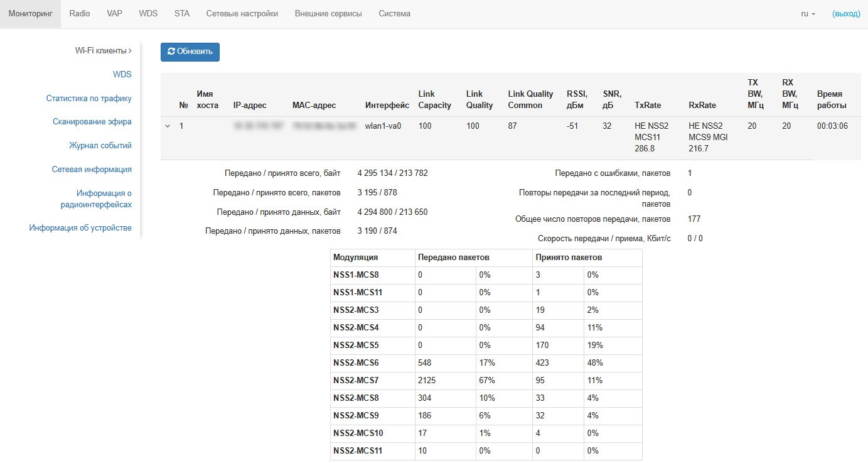Click the Обновить refresh button
This screenshot has width=868, height=463.
pyautogui.click(x=190, y=52)
